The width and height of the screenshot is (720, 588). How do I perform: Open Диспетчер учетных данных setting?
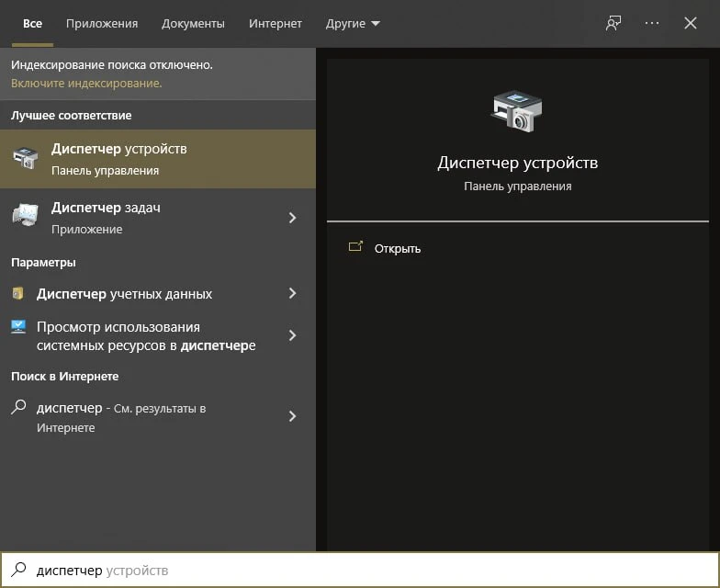[158, 294]
